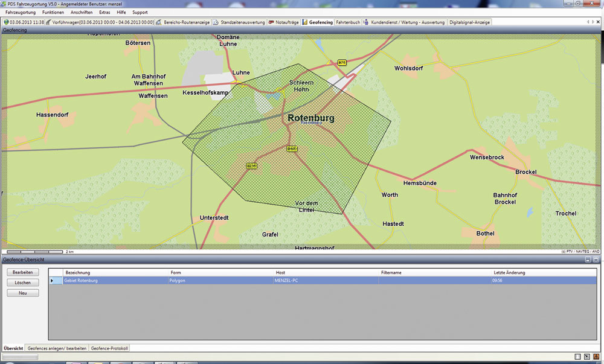The height and width of the screenshot is (364, 604).
Task: Click the Bearbeiten button
Action: pyautogui.click(x=23, y=272)
